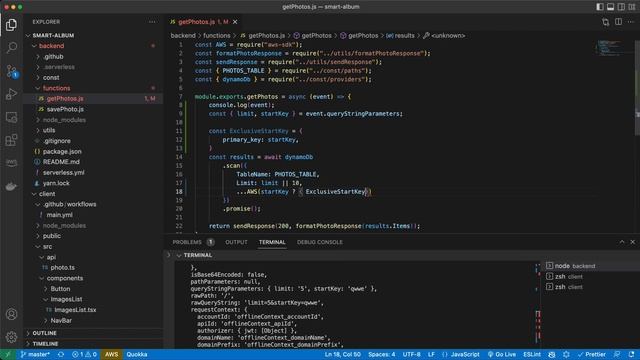Change line ending via LF
This screenshot has width=640, height=360.
coord(431,354)
